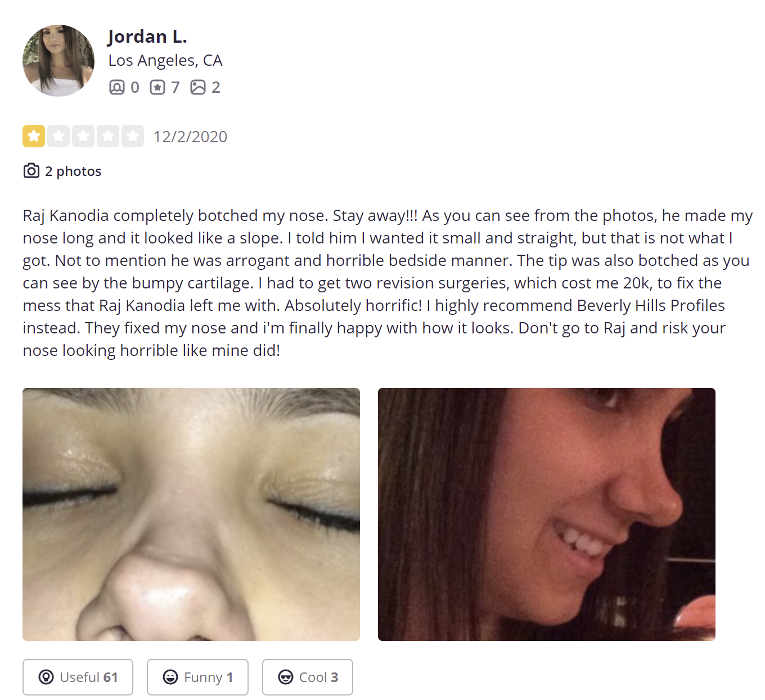Click the Jordan L. username link
Image resolution: width=765 pixels, height=700 pixels.
pos(147,37)
